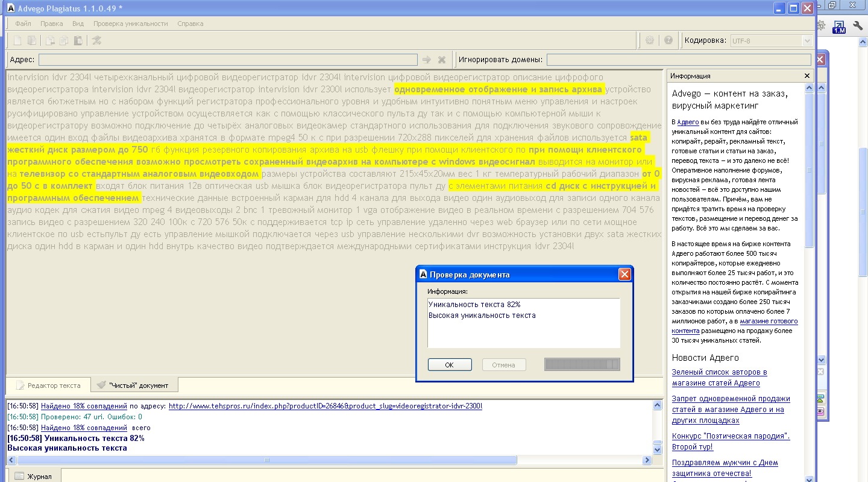Open the Адвего link in info text
Screen dimensions: 868x482
(688, 122)
